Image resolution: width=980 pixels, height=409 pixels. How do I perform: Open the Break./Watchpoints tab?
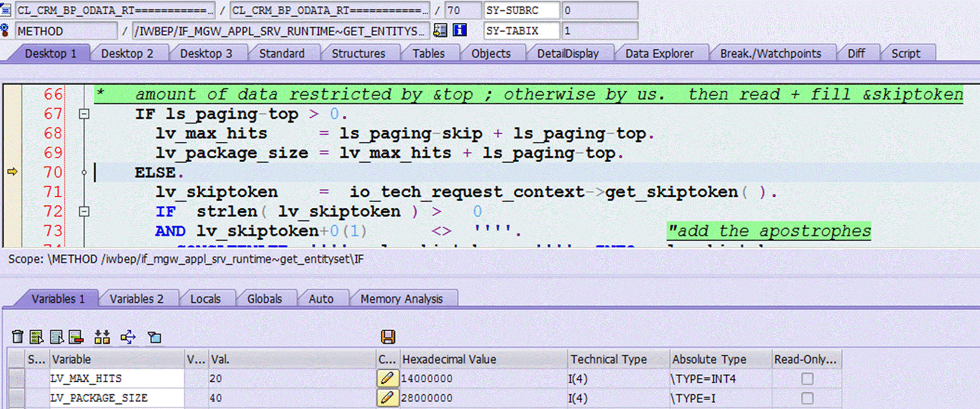point(770,54)
